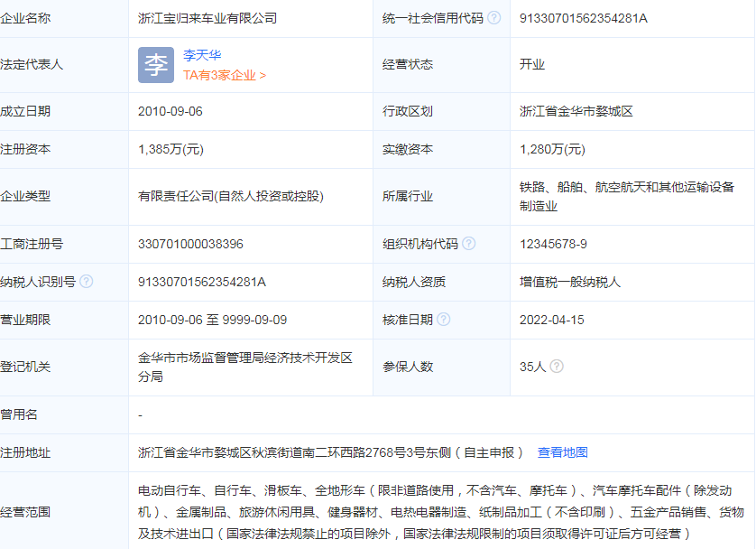Click label 注册地址
Screen dimensions: 756x549
click(25, 452)
